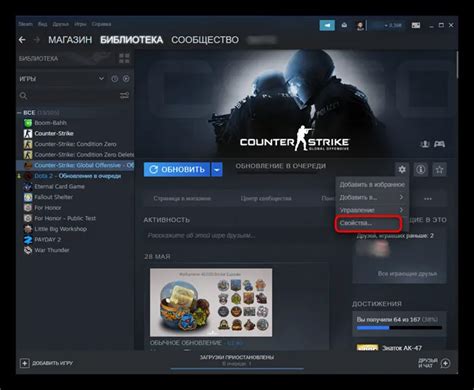Click Все играющие друзья link
Viewport: 474px width, 390px height.
point(407,274)
